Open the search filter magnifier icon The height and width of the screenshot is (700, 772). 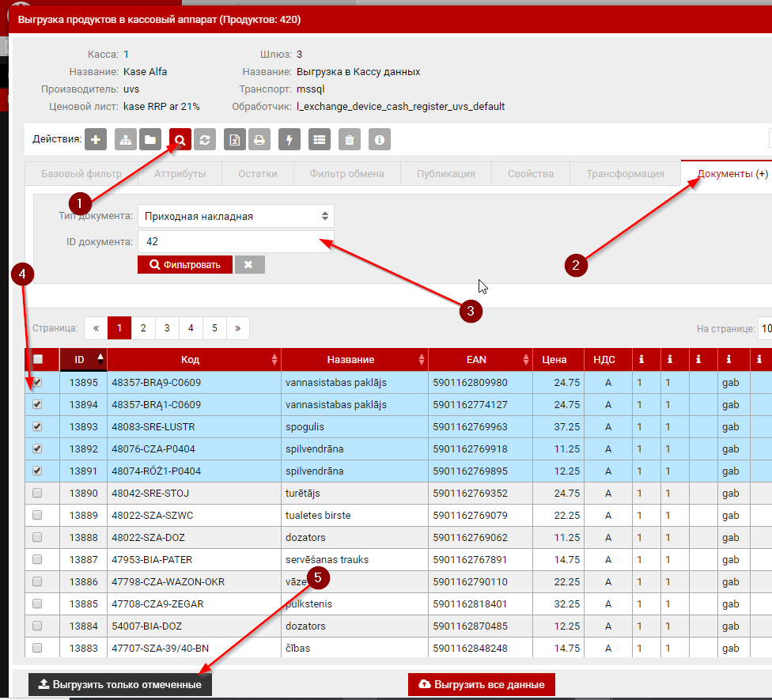pyautogui.click(x=180, y=140)
